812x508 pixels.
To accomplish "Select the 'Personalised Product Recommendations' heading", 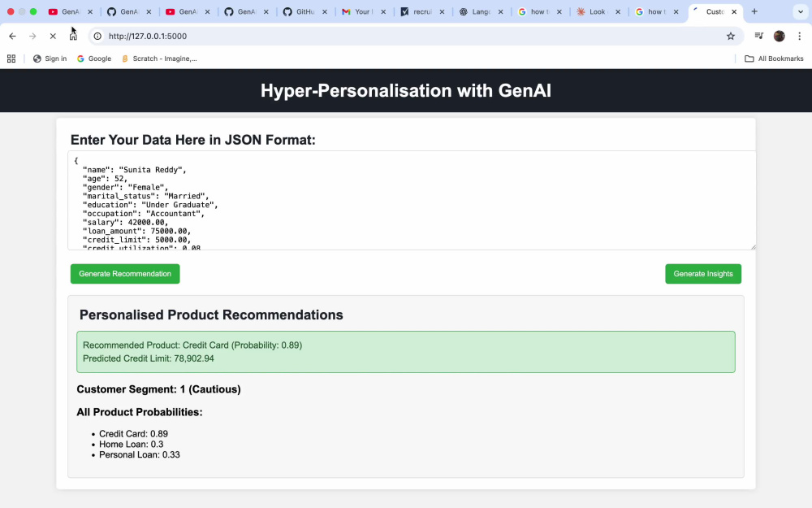I will click(x=211, y=315).
